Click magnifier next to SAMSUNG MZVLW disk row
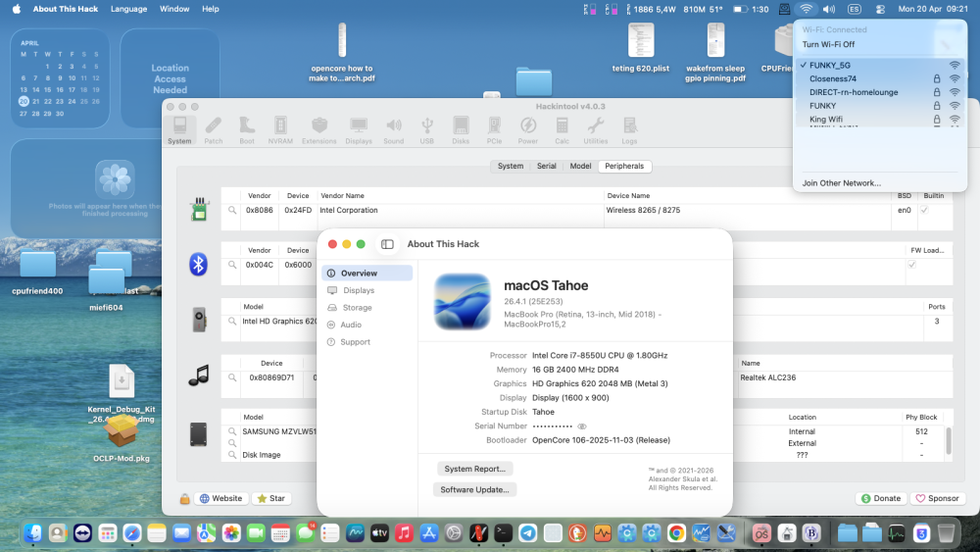Viewport: 980px width, 552px height. tap(232, 431)
